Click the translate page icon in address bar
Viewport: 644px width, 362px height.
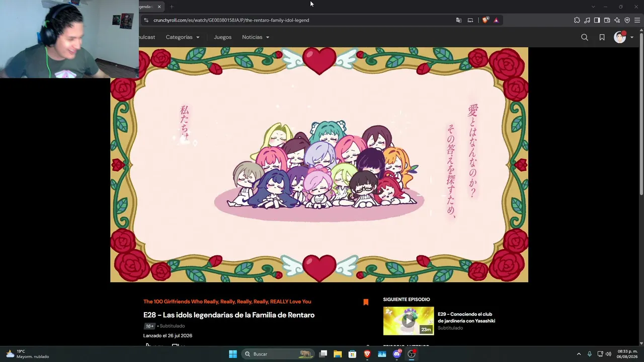tap(458, 20)
